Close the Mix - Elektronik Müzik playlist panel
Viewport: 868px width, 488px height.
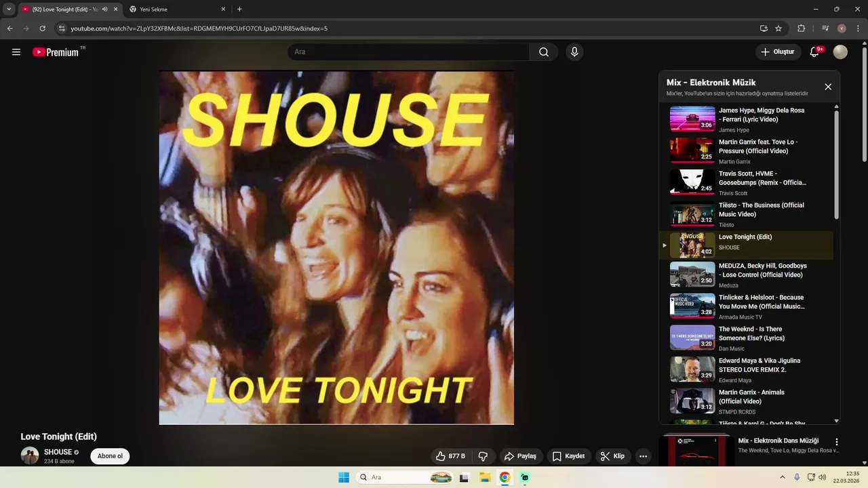828,87
